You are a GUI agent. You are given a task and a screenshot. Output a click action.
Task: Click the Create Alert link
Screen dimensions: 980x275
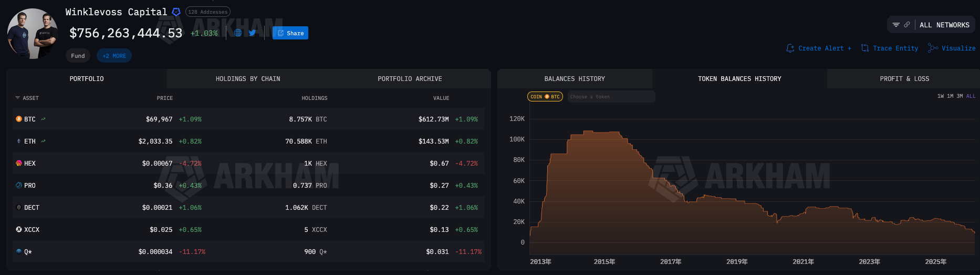[819, 48]
